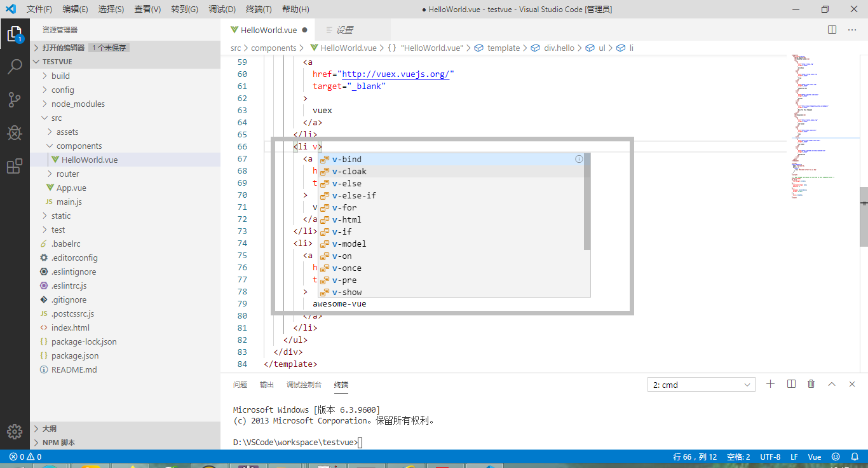Screen dimensions: 868x468
Task: Expand the config folder
Action: tap(125, 90)
